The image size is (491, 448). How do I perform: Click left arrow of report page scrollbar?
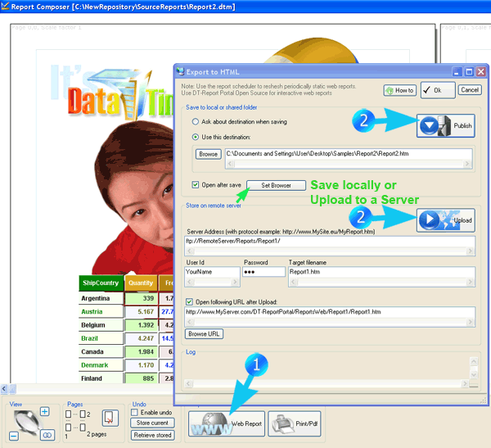4,389
